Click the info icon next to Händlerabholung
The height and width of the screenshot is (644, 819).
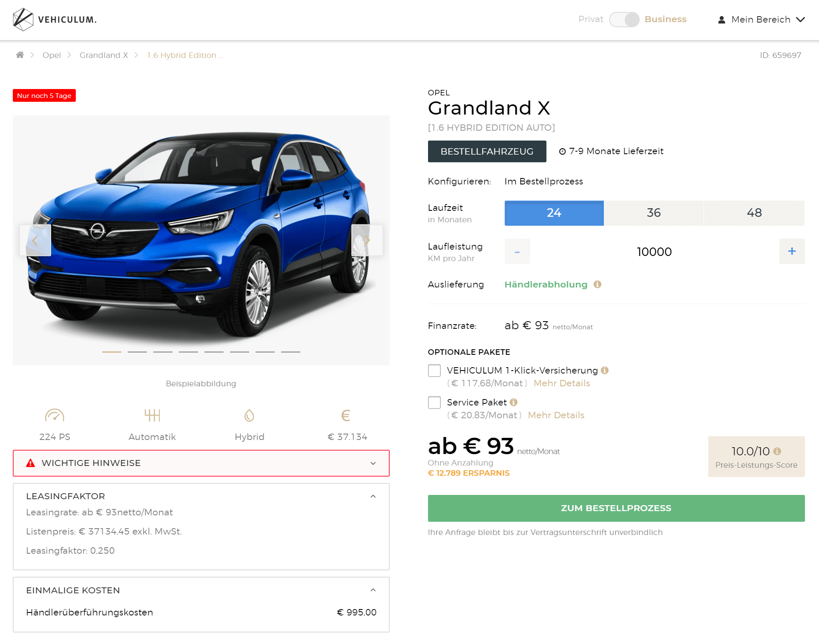click(x=598, y=284)
